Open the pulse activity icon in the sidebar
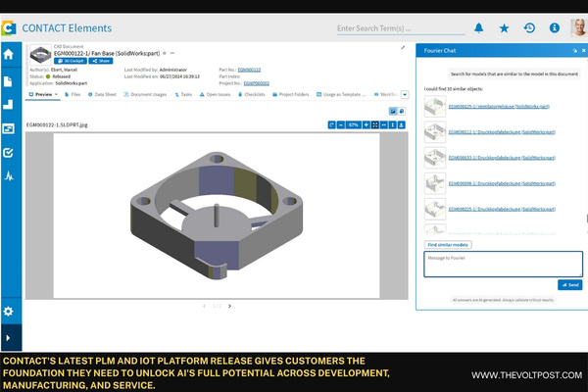This screenshot has width=588, height=392. 9,176
